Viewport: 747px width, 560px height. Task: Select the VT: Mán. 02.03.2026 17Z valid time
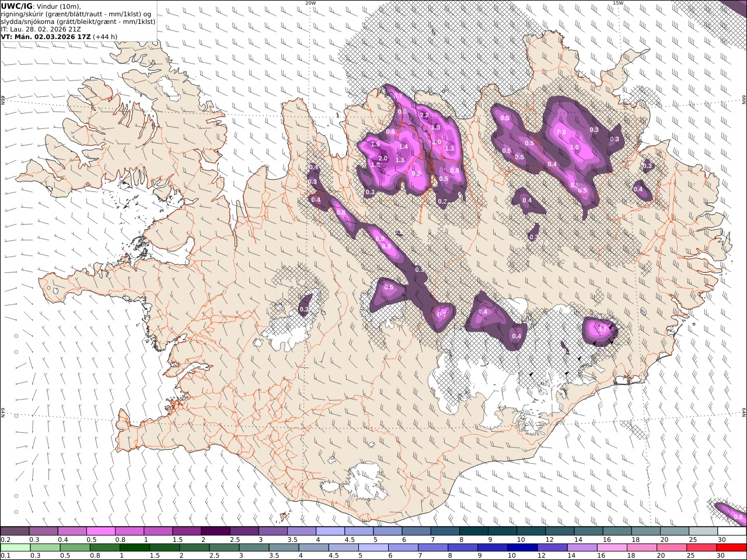click(46, 36)
